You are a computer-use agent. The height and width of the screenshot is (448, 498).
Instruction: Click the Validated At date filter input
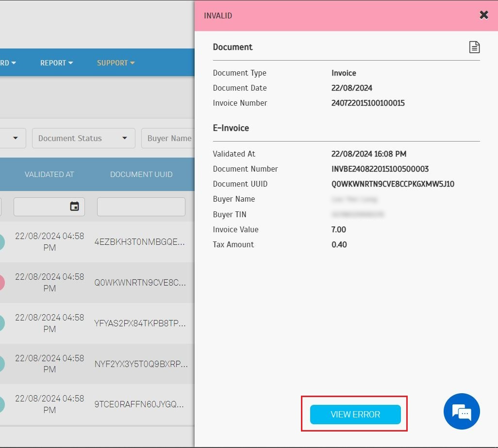[x=41, y=207]
